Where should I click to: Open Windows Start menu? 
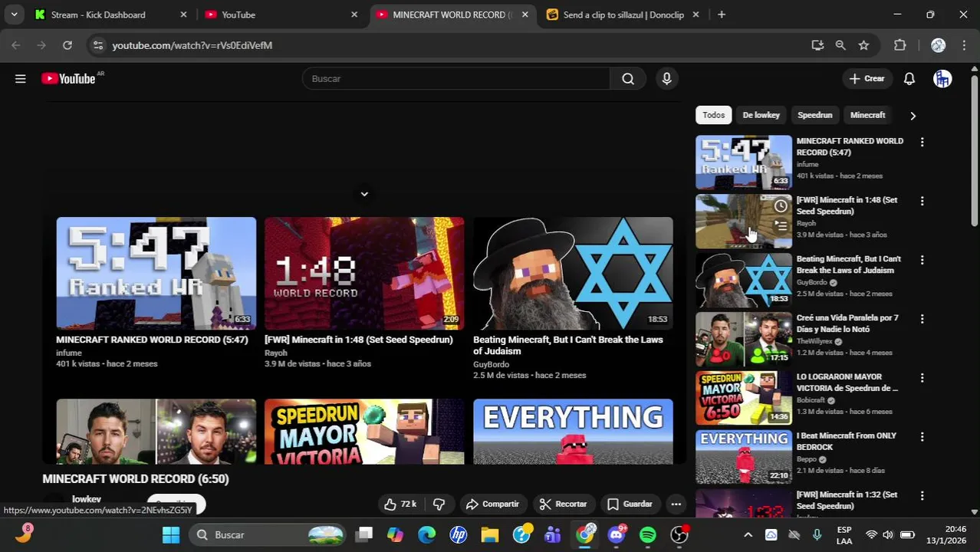170,534
